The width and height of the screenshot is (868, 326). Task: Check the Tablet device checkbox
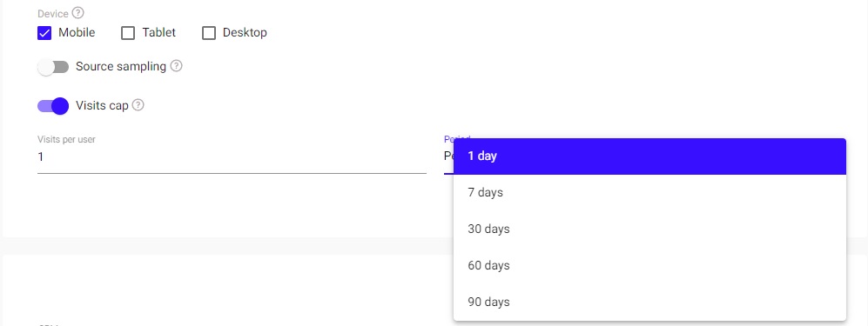tap(128, 33)
